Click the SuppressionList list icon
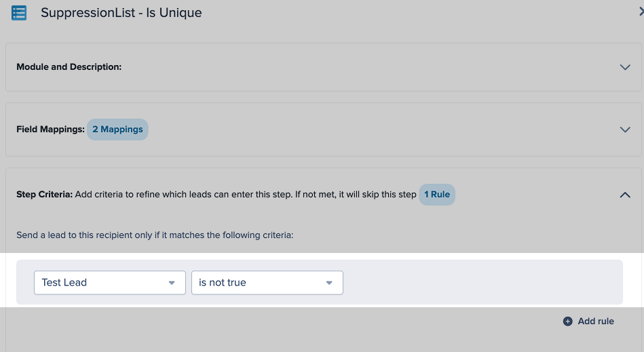 click(19, 13)
